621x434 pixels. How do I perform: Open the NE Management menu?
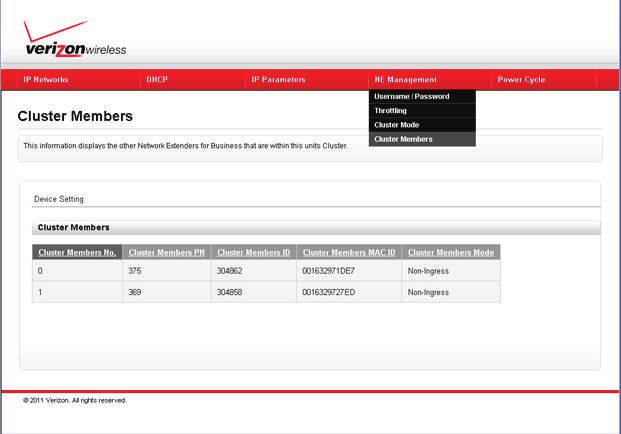point(406,80)
